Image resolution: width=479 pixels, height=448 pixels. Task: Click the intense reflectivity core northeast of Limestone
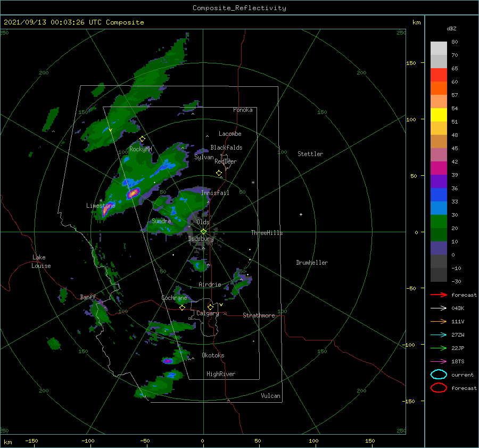tap(133, 193)
